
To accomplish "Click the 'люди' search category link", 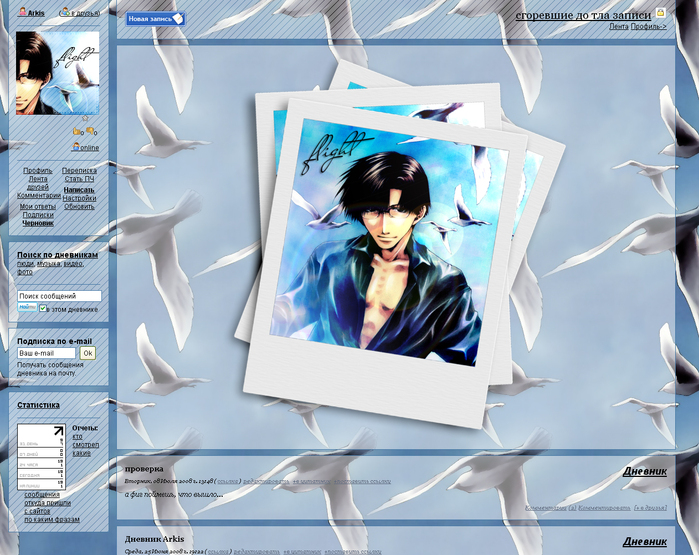I will [25, 263].
